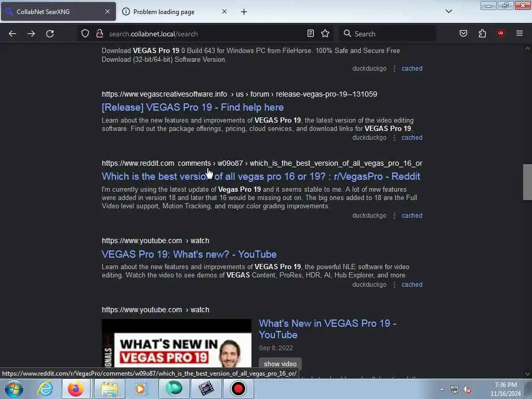The height and width of the screenshot is (399, 532).
Task: Reload the current page
Action: coord(50,34)
